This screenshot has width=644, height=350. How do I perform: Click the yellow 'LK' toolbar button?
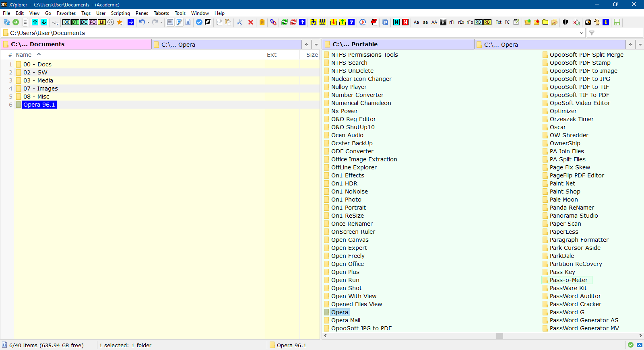102,22
